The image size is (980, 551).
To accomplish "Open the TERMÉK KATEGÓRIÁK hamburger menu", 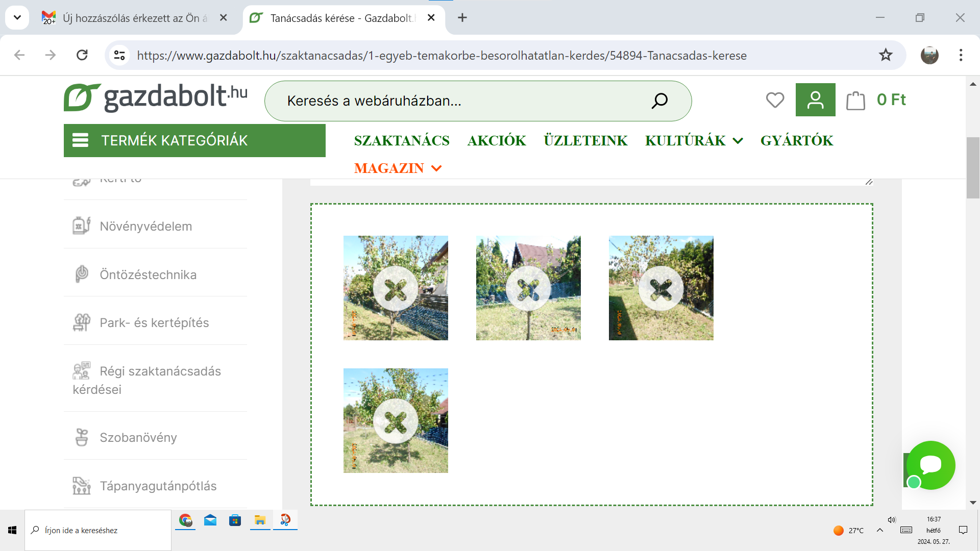I will click(x=194, y=141).
